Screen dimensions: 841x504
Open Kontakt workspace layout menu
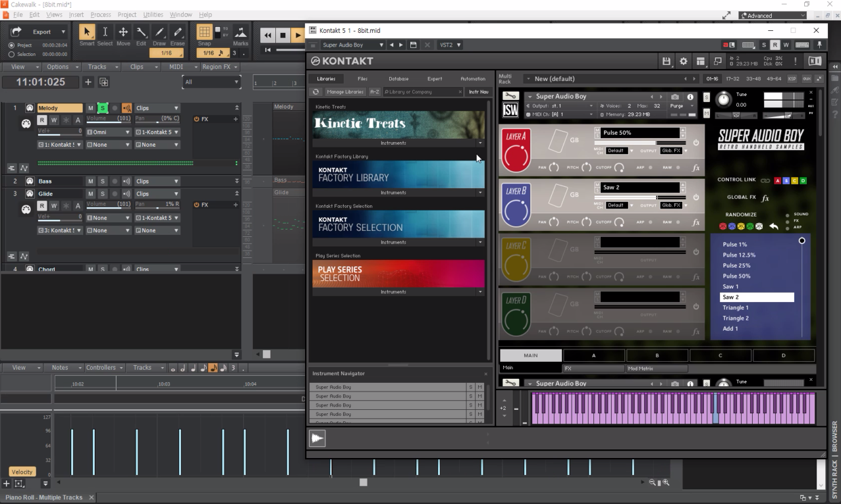[x=700, y=61]
